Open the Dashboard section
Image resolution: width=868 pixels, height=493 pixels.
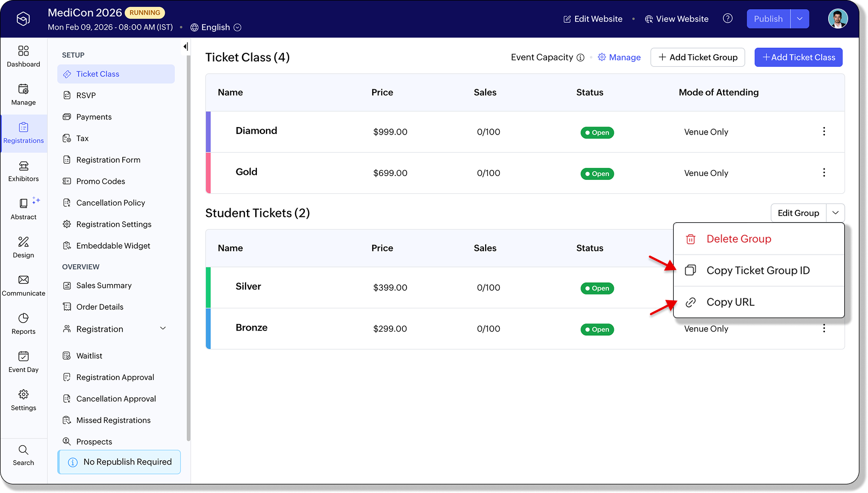click(x=24, y=57)
